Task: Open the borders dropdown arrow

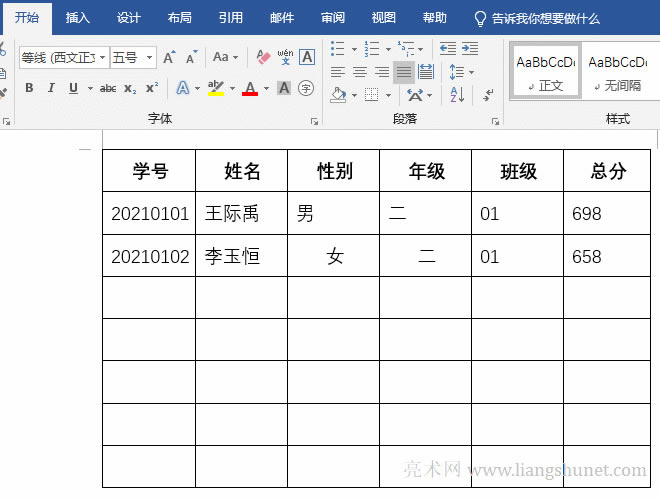Action: point(388,96)
